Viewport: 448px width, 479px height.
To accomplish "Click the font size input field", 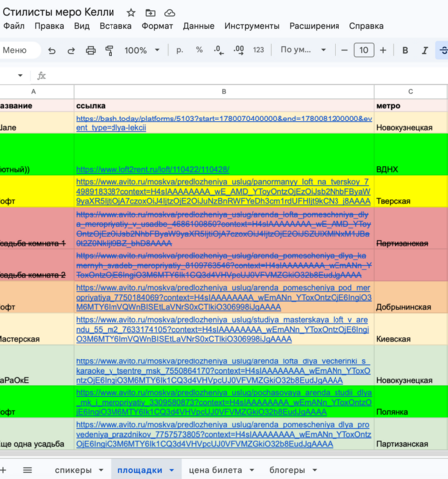I will click(364, 50).
